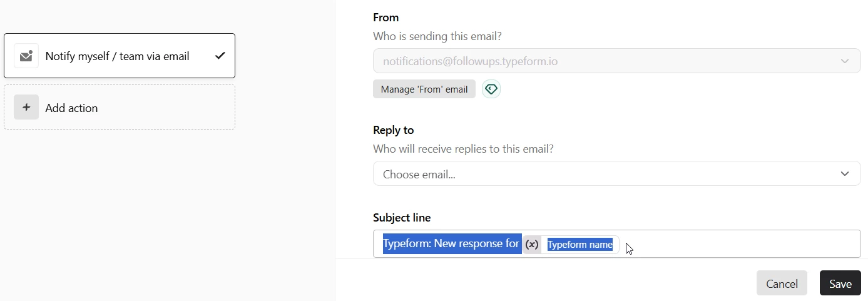Select the "Notify myself / team via email" label

pos(118,56)
